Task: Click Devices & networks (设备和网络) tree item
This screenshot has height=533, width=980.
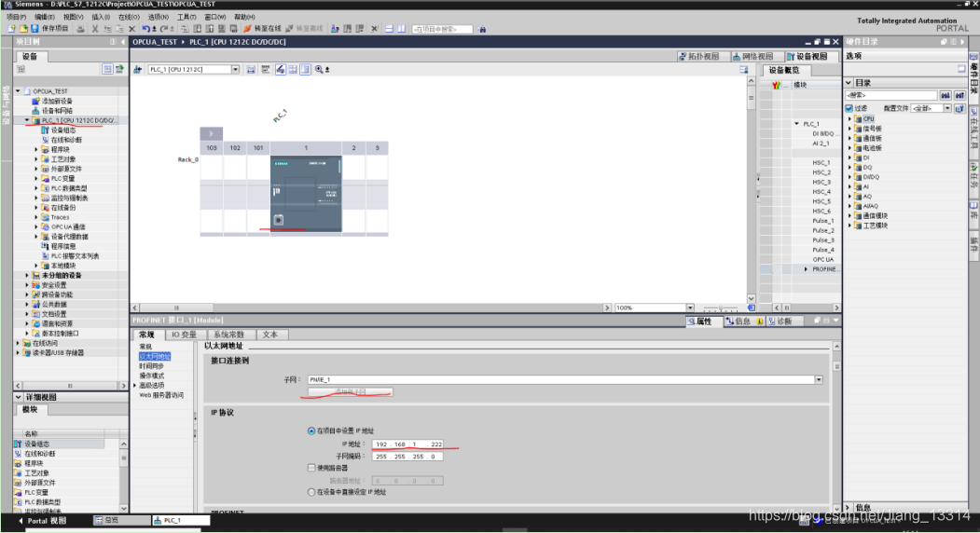Action: [x=57, y=111]
